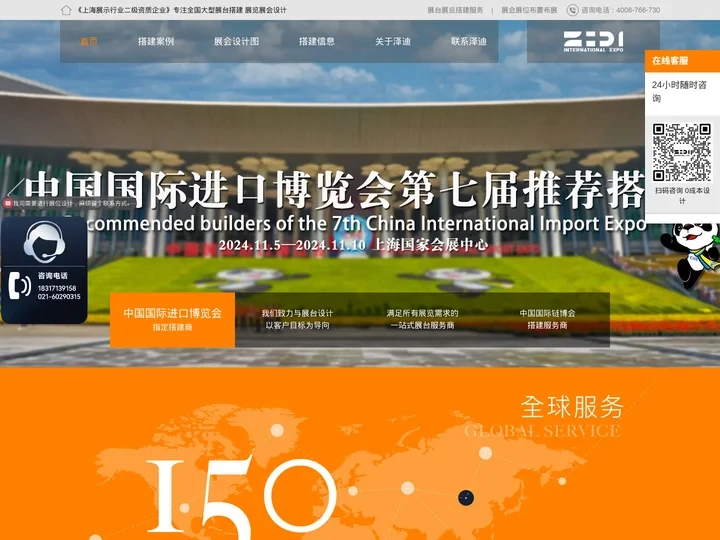The width and height of the screenshot is (720, 540).
Task: Open the ZEDI International Expo logo
Action: point(593,41)
